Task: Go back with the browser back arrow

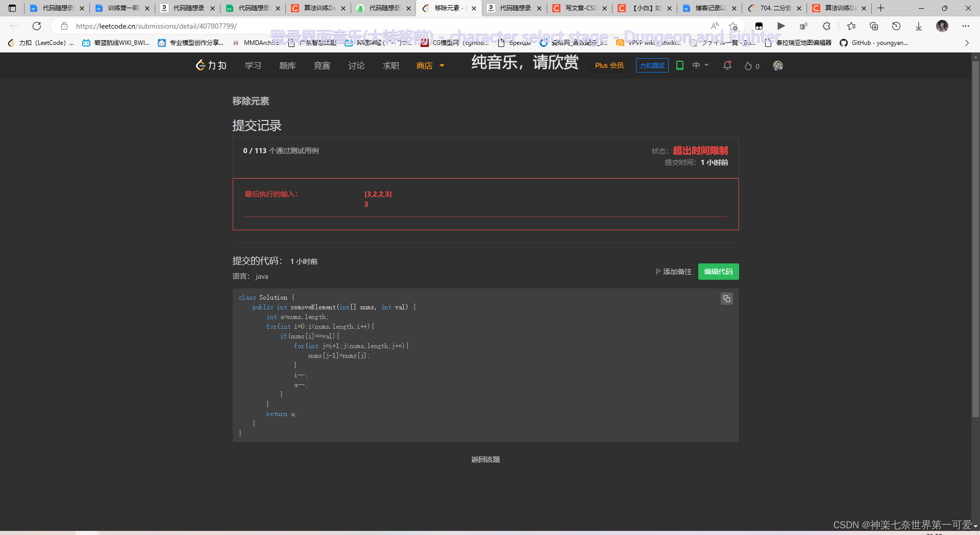Action: pyautogui.click(x=14, y=26)
